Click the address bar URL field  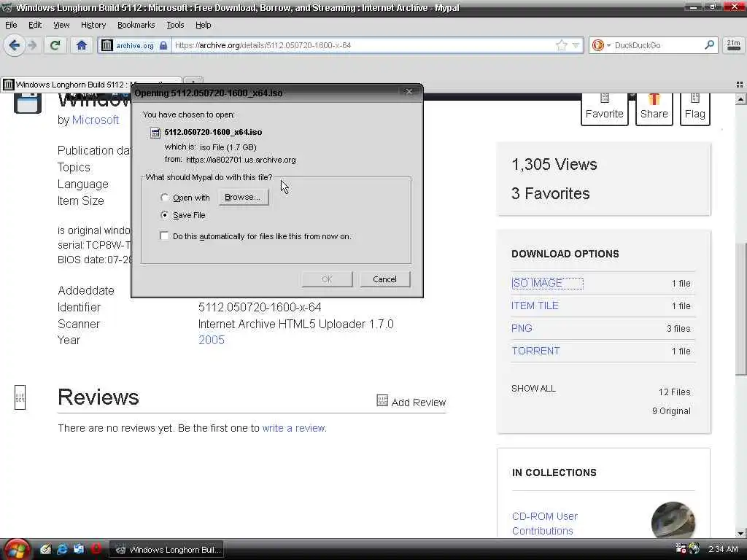coord(362,46)
